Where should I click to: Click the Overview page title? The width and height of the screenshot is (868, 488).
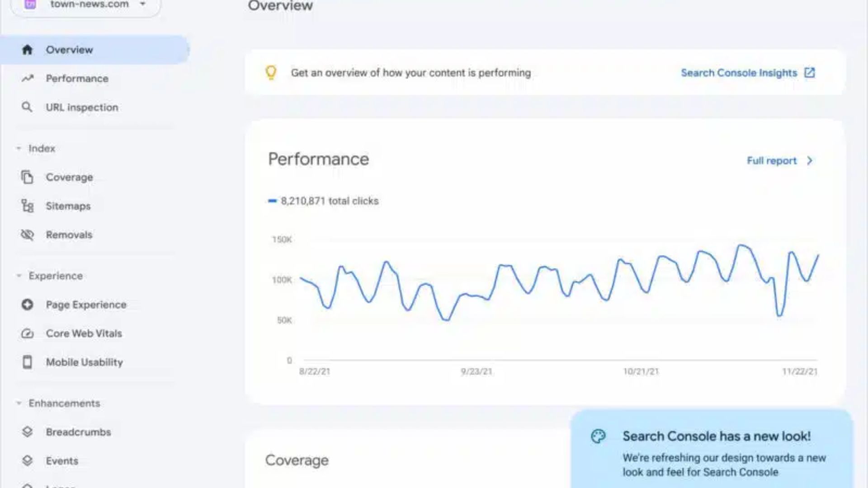pos(280,5)
